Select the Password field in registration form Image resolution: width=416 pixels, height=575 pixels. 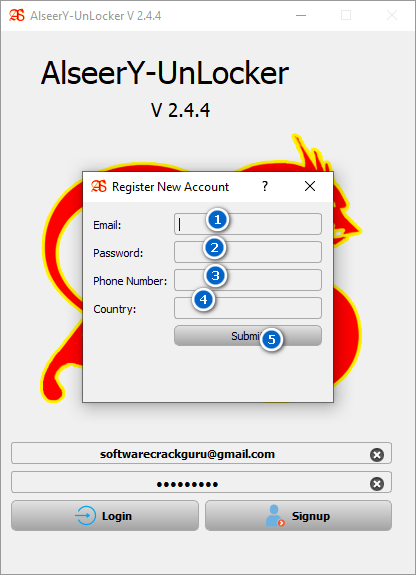(x=248, y=252)
